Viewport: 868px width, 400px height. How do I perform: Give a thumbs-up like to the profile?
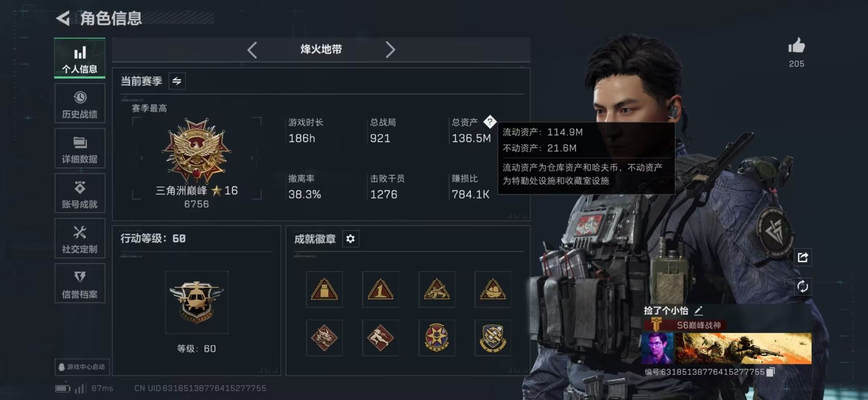tap(797, 46)
